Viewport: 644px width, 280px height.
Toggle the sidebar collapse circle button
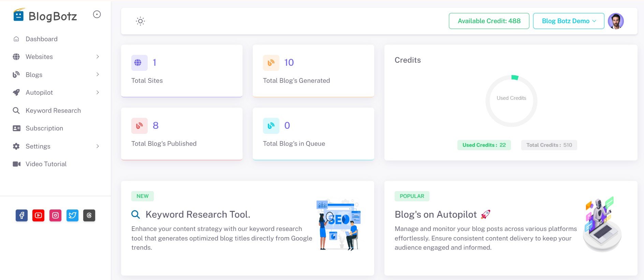[97, 14]
